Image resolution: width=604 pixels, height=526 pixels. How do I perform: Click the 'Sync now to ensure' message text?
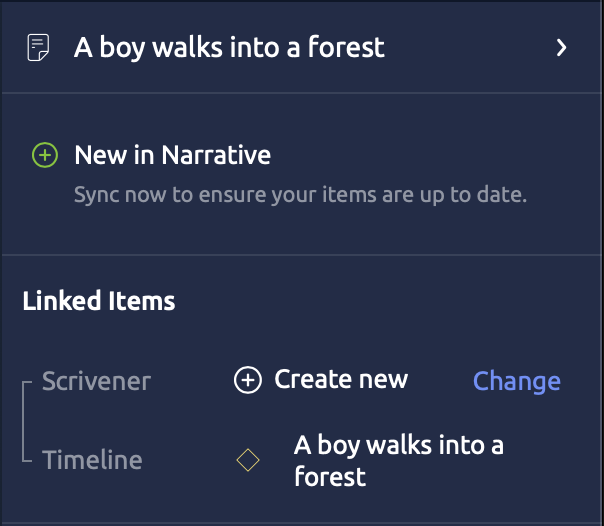(300, 194)
